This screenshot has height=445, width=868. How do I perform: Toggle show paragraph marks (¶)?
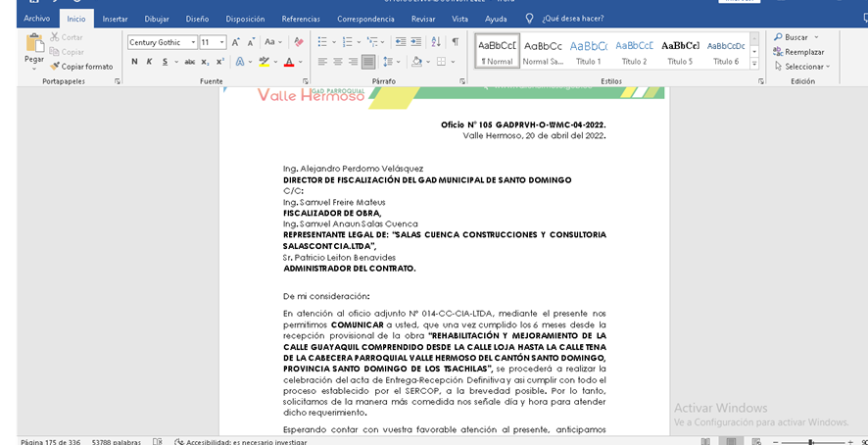coord(455,42)
